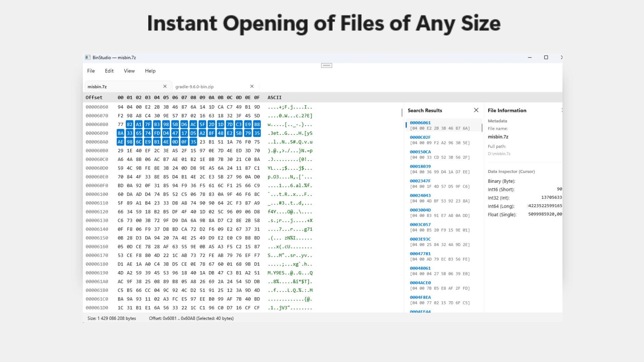Screen dimensions: 644x362
Task: Click the Int32 value 13705633
Action: point(551,197)
